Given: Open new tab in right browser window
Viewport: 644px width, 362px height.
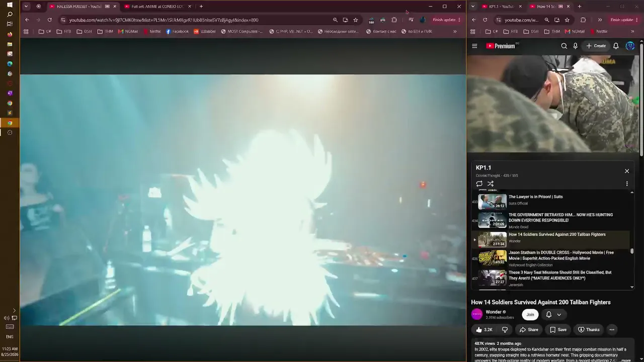Looking at the screenshot, I should pos(580,7).
